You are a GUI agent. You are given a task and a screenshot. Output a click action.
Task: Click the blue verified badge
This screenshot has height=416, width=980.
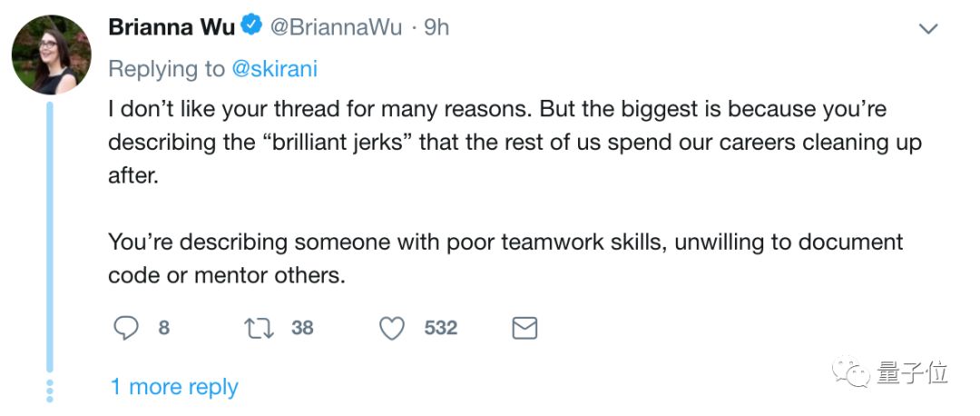[250, 27]
